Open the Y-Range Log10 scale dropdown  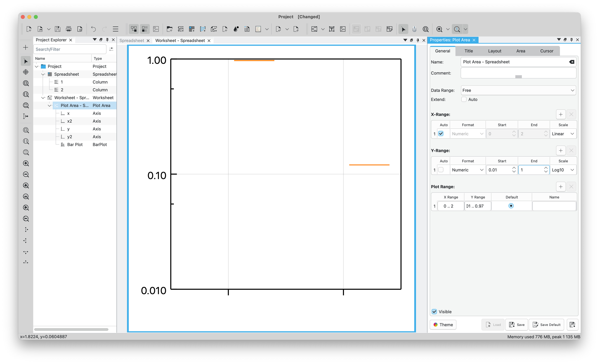click(563, 170)
